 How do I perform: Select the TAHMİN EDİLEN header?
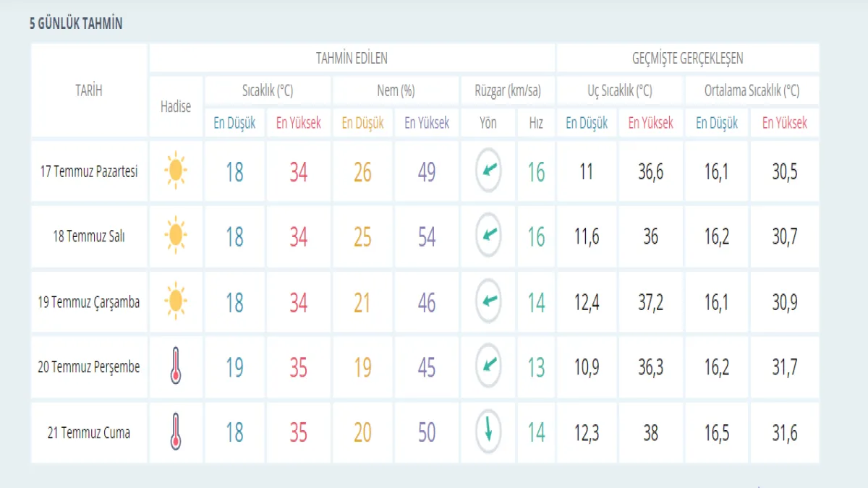(x=352, y=59)
